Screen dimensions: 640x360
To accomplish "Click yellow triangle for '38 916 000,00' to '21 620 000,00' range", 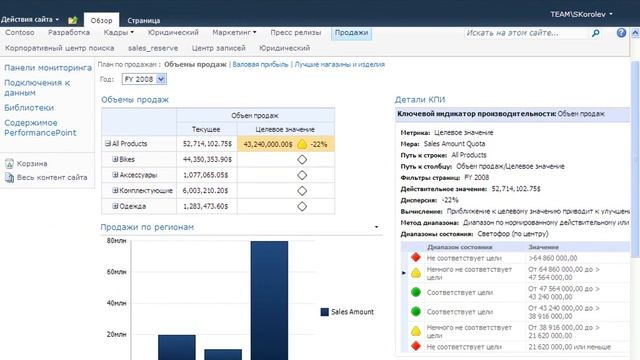I will pyautogui.click(x=416, y=331).
